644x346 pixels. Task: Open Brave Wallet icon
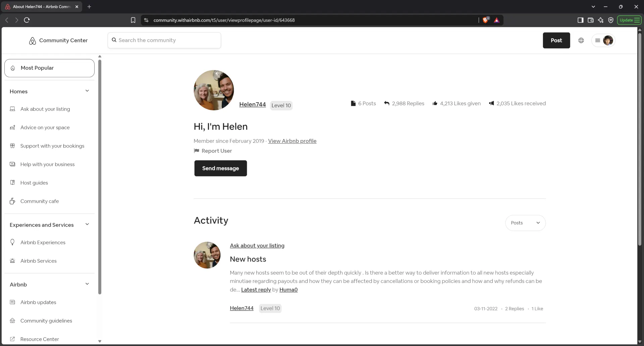coord(591,20)
